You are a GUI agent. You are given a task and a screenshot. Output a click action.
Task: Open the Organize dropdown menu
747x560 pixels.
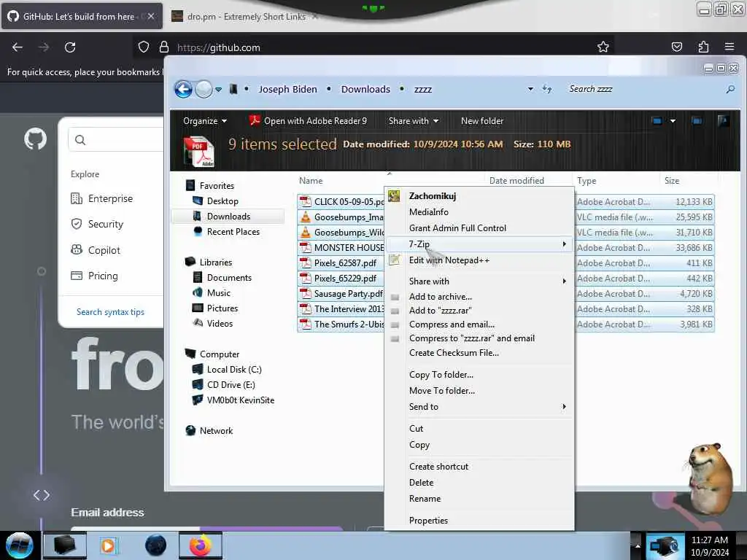coord(205,121)
